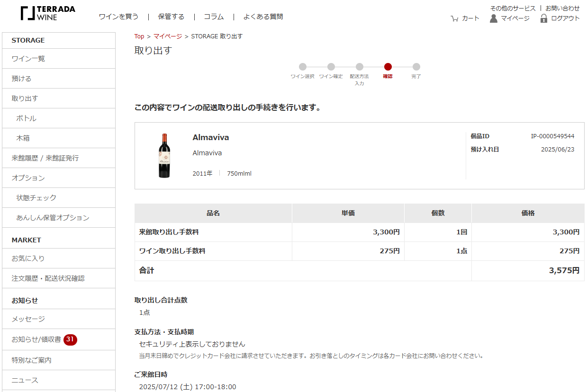The width and height of the screenshot is (587, 392).
Task: Open the shopping cart icon
Action: click(454, 18)
